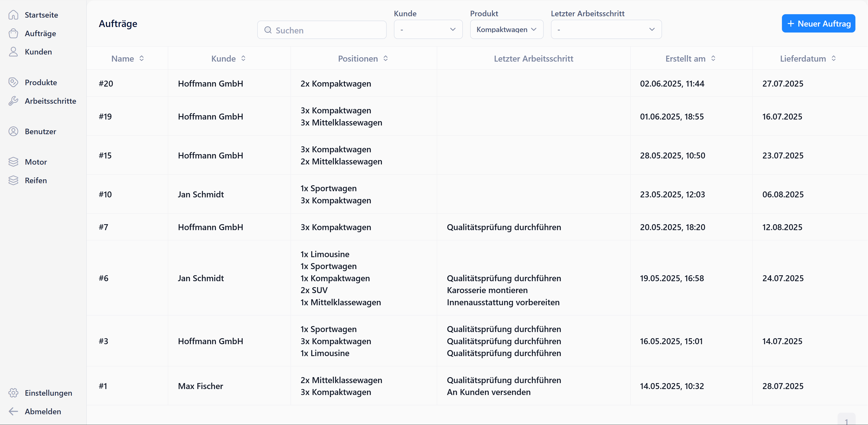Go to Startseite in sidebar
This screenshot has width=868, height=425.
tap(41, 15)
